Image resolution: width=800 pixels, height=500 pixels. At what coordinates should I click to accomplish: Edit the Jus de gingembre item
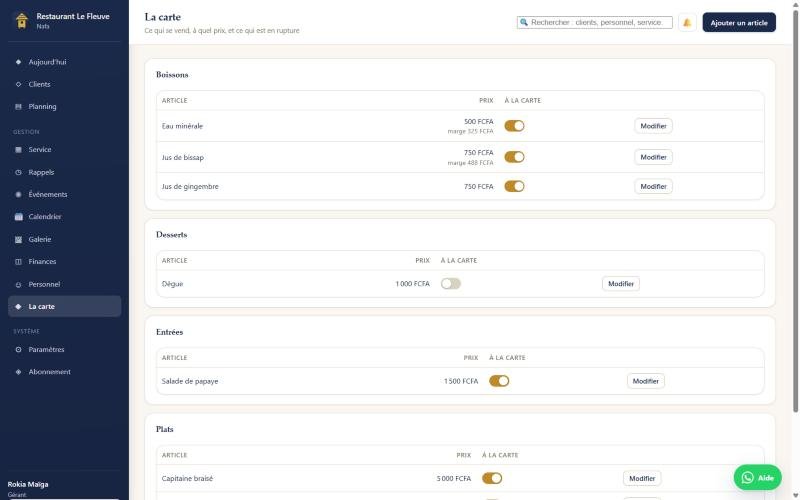point(653,186)
